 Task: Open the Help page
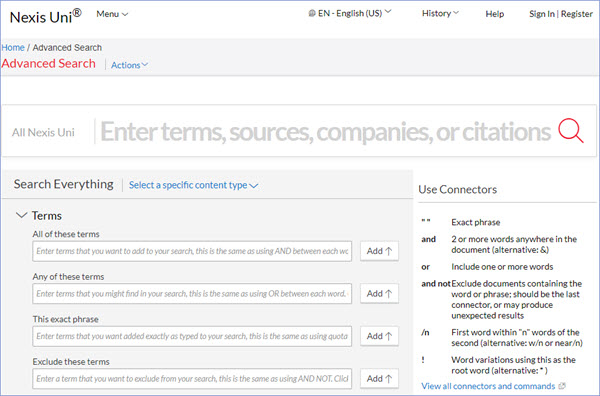tap(494, 14)
